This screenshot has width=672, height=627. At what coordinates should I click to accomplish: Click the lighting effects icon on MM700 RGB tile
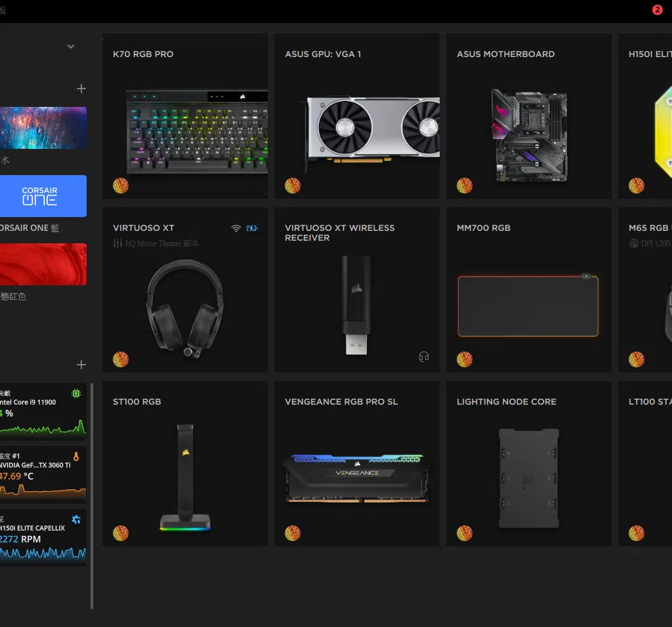(x=464, y=359)
